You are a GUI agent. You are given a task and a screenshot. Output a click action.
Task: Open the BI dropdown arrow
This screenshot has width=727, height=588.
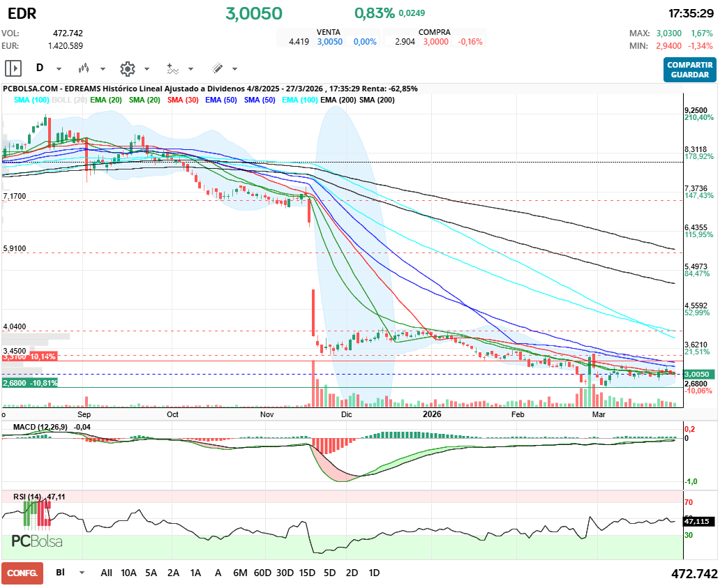tap(82, 573)
